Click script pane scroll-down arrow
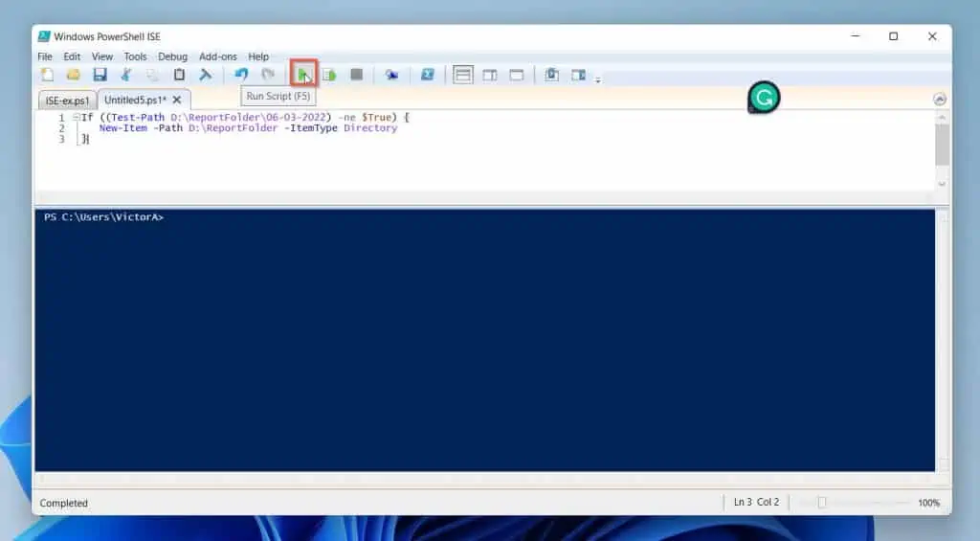Image resolution: width=980 pixels, height=541 pixels. tap(942, 184)
